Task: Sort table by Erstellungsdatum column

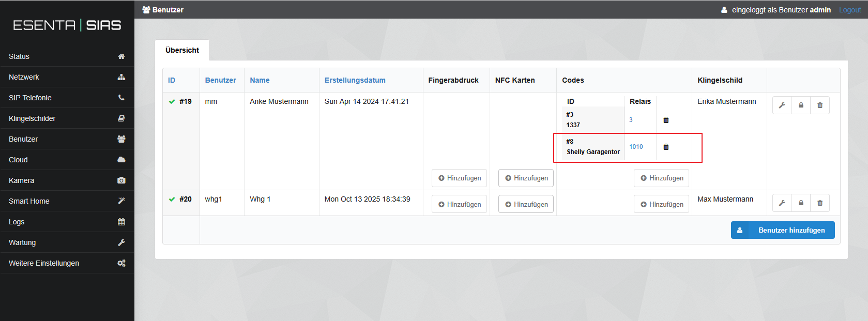Action: 355,80
